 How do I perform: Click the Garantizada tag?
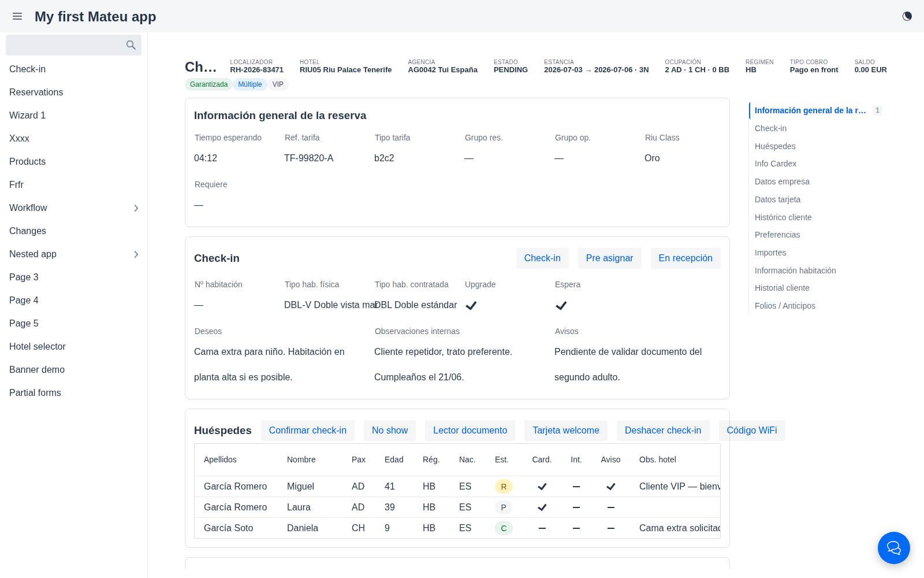point(208,84)
